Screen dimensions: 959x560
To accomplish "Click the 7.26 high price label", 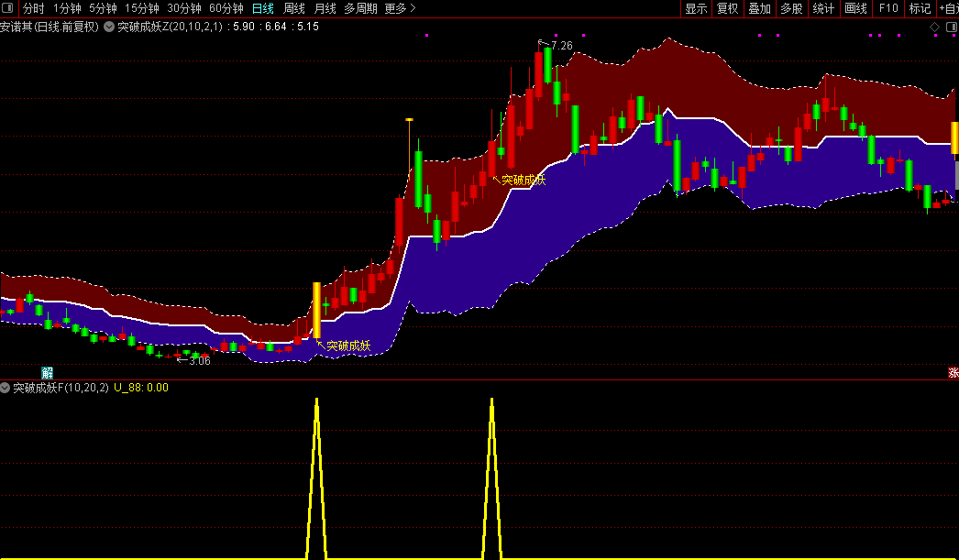I will pyautogui.click(x=561, y=46).
